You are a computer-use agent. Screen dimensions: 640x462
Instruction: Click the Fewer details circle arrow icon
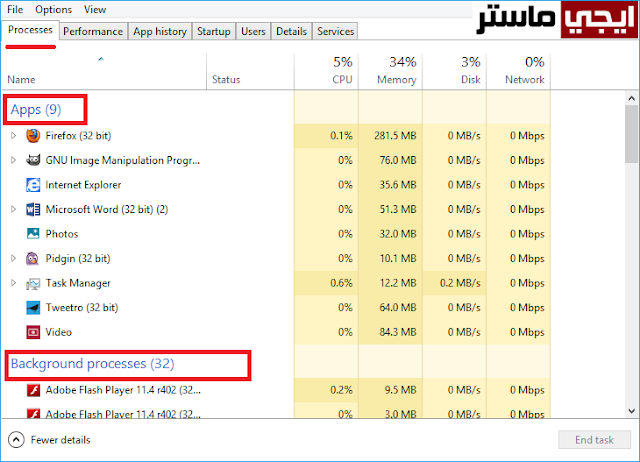coord(16,440)
